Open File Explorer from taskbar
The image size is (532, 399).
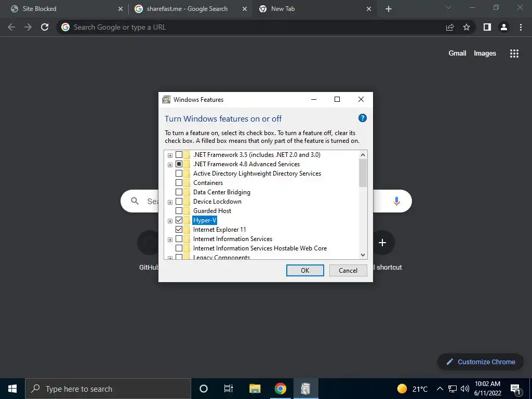[x=255, y=389]
